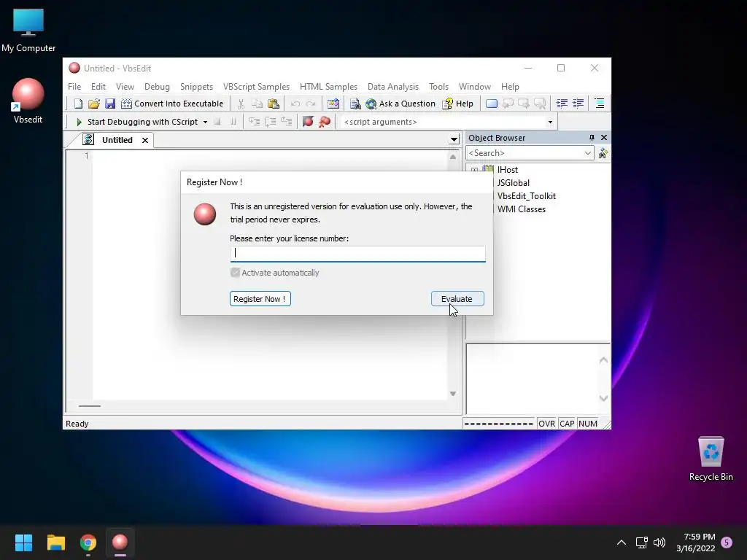This screenshot has height=560, width=747.
Task: Select WMI Classes in Object Browser
Action: point(521,209)
